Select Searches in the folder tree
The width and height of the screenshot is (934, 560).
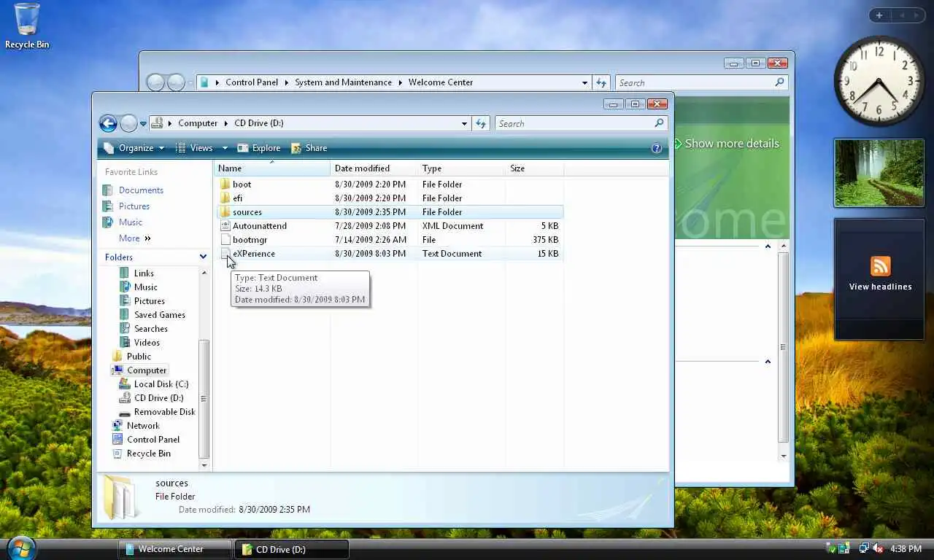point(144,329)
